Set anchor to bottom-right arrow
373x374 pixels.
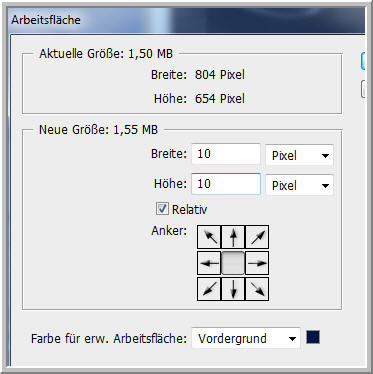point(257,289)
